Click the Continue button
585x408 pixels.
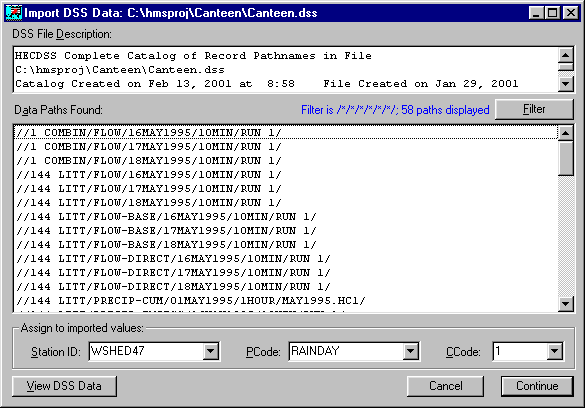click(x=537, y=386)
